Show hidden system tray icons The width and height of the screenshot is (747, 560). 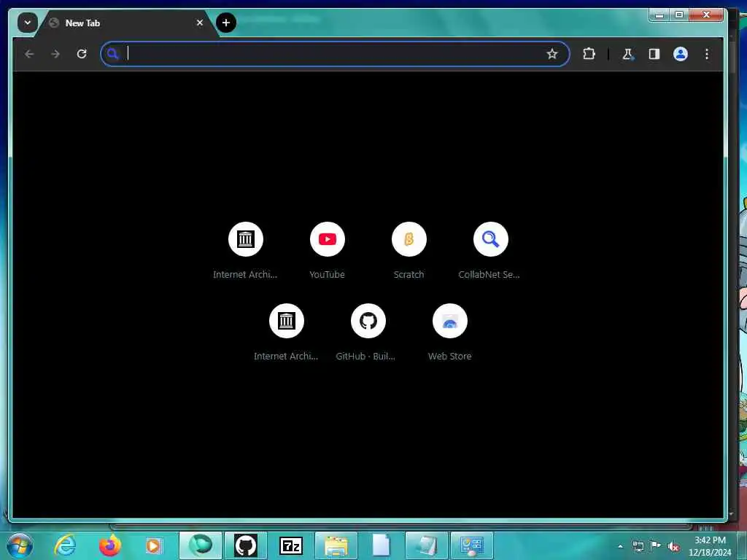620,546
